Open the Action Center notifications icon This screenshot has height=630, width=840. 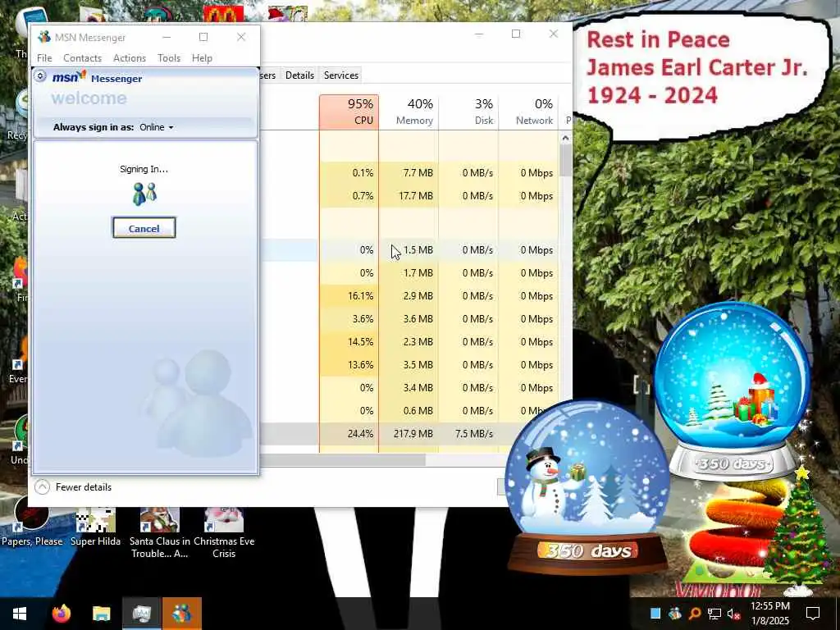coord(813,614)
